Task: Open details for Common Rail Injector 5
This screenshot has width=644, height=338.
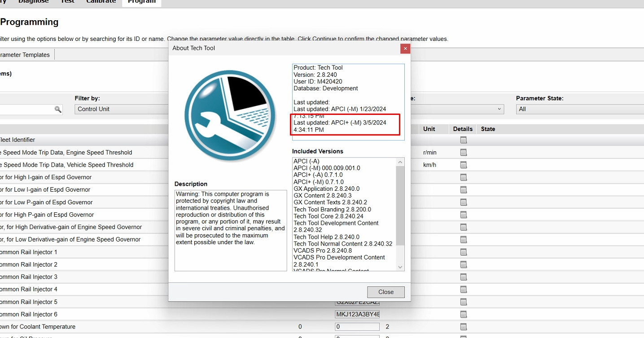Action: point(464,302)
